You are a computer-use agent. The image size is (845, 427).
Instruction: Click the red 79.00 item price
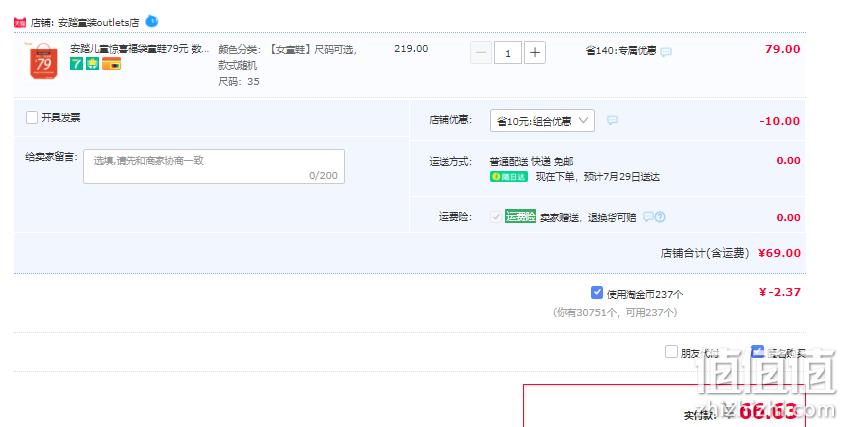tap(782, 49)
